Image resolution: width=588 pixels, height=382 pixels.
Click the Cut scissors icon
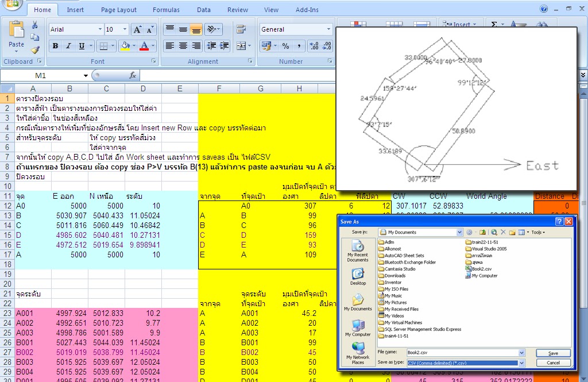tap(35, 25)
